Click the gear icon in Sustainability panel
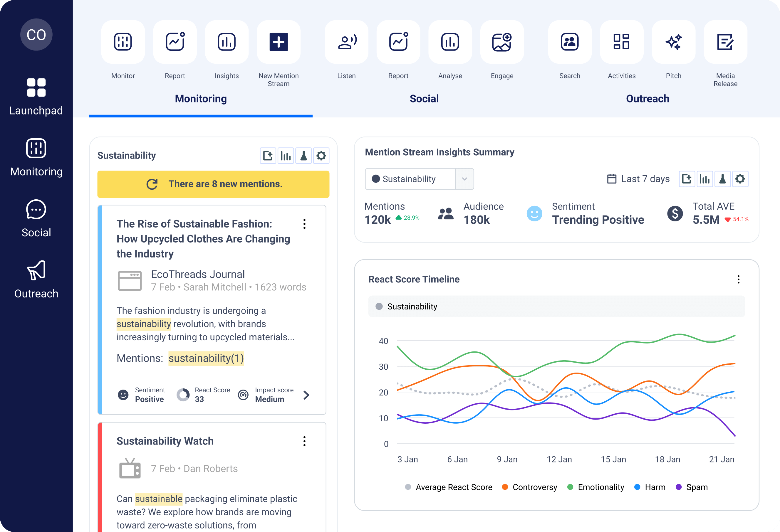 coord(321,156)
